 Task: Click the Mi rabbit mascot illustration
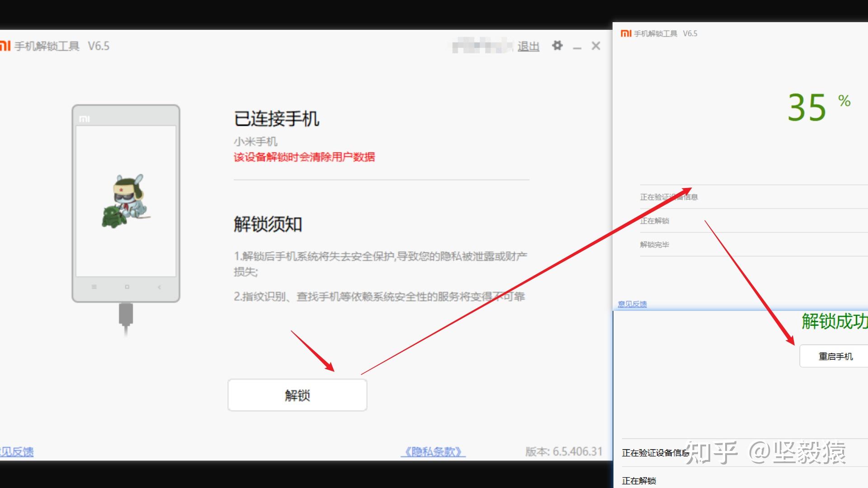[x=127, y=200]
